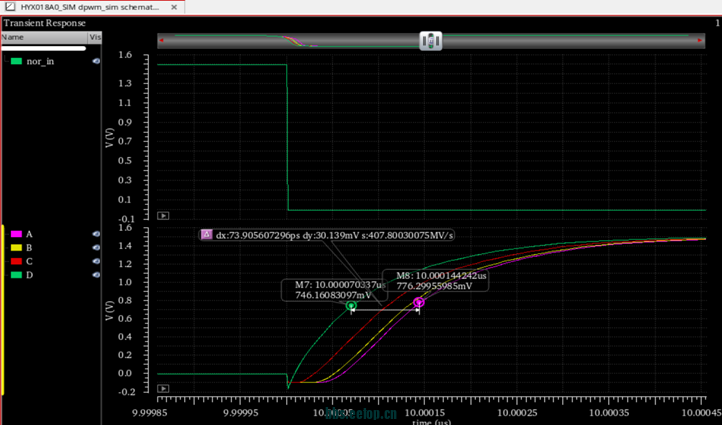This screenshot has height=425, width=722.
Task: Click Name column header in legend
Action: [x=44, y=37]
